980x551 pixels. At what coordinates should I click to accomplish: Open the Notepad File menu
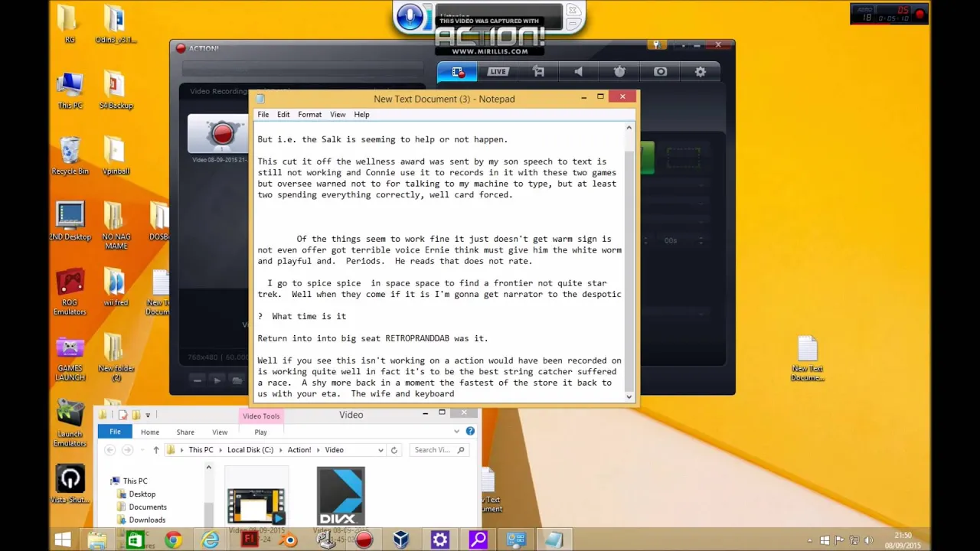click(x=263, y=115)
